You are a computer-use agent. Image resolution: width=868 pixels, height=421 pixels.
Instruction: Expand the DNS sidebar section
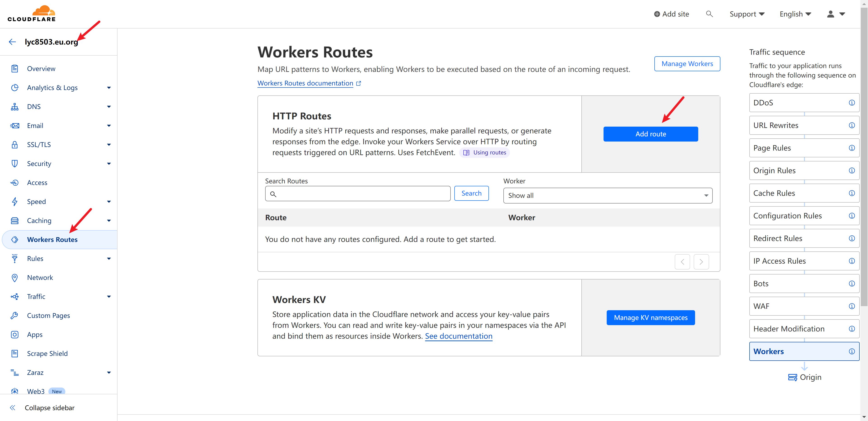[x=109, y=106]
